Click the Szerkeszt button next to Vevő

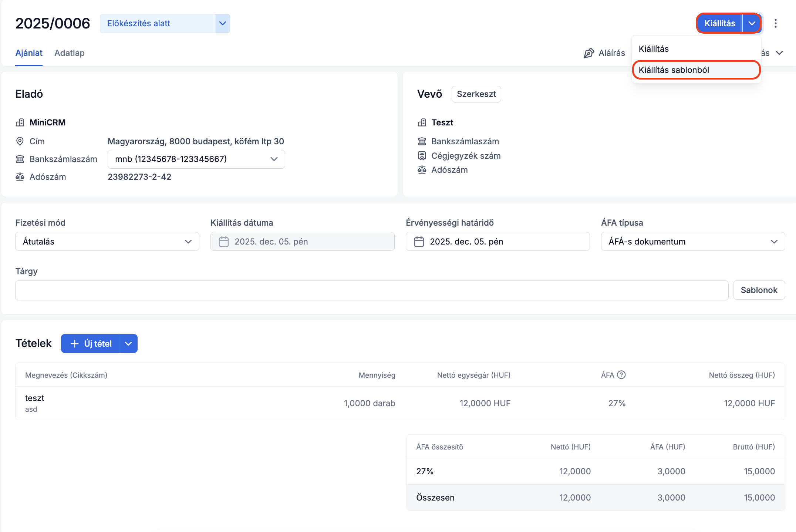(476, 94)
